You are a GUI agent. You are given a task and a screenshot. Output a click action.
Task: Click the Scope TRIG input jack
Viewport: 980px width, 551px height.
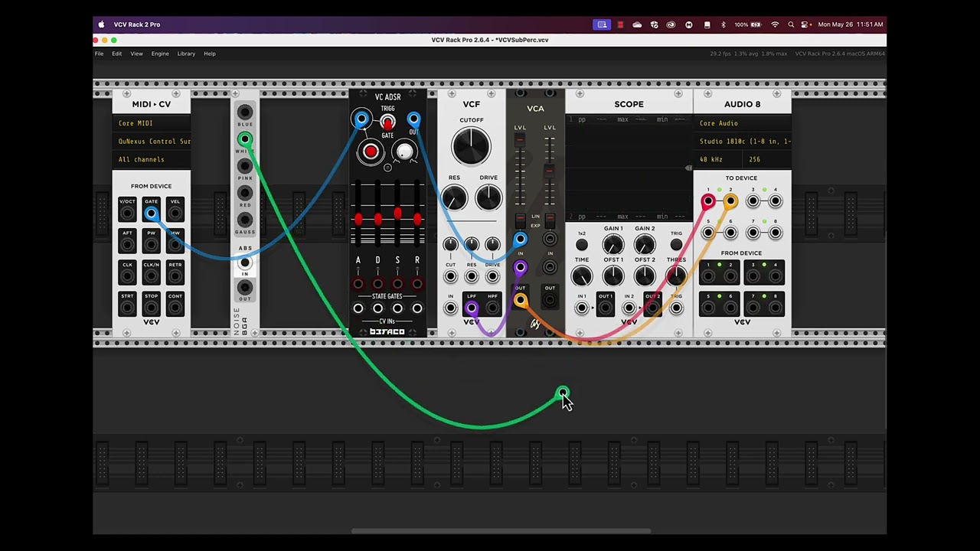coord(676,308)
